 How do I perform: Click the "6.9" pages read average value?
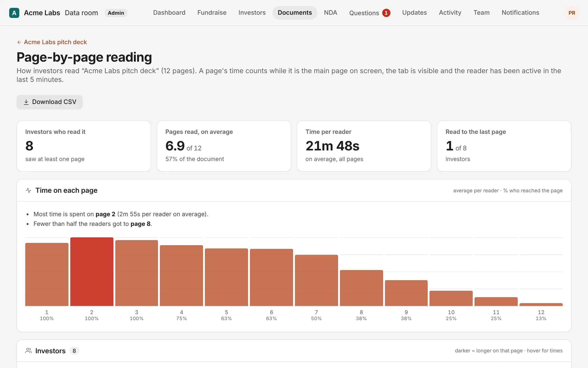(175, 146)
